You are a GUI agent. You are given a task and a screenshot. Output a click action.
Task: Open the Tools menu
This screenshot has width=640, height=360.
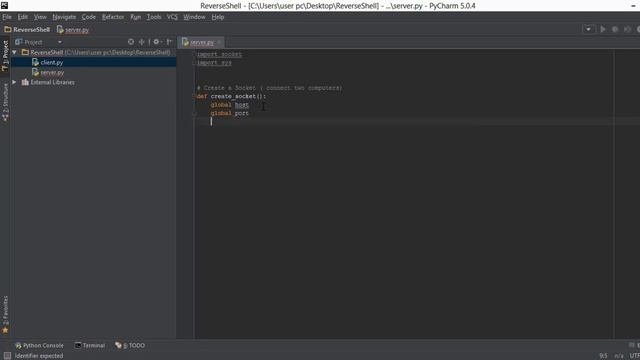154,17
